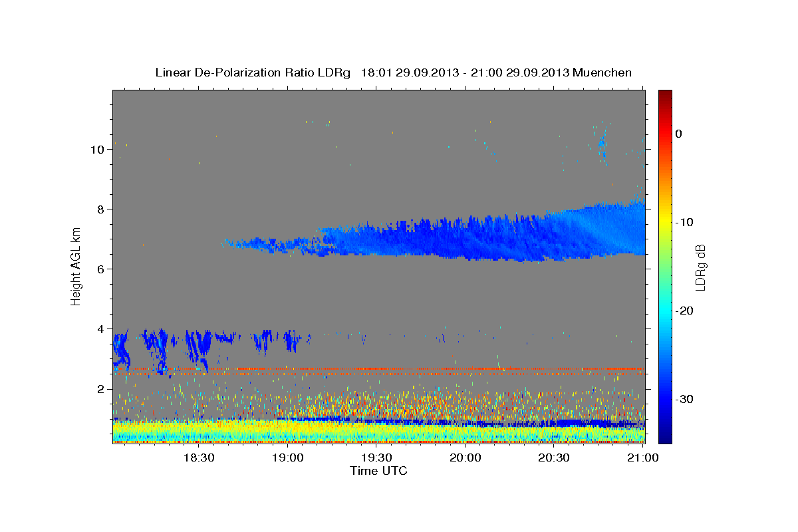Click the height tick label '4'
798x532 pixels.
(100, 329)
